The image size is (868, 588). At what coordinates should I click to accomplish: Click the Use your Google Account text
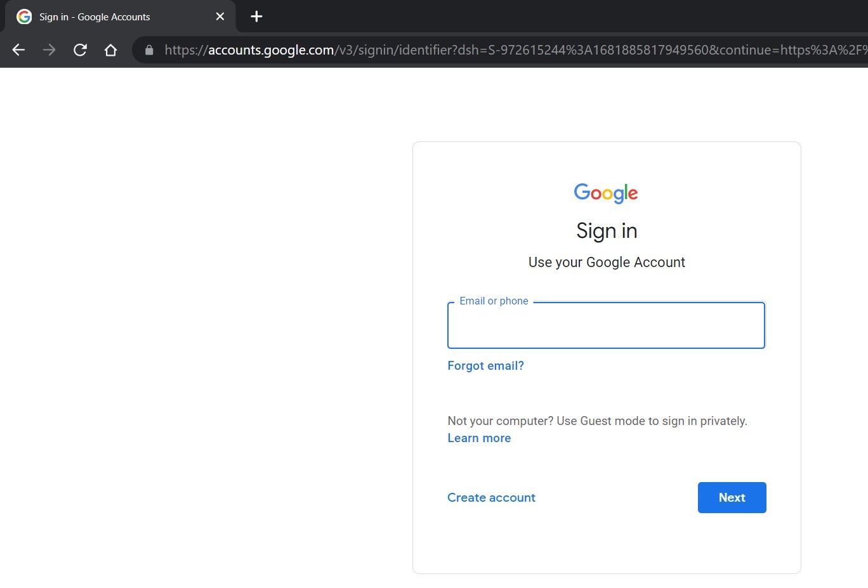tap(607, 262)
